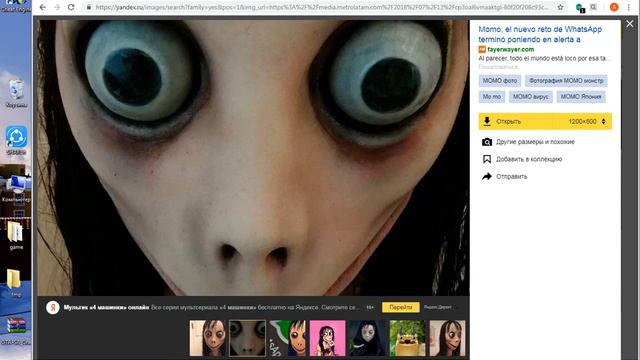Expand the 1200×800 size dropdown
Screen dimensions: 640x360
(587, 121)
